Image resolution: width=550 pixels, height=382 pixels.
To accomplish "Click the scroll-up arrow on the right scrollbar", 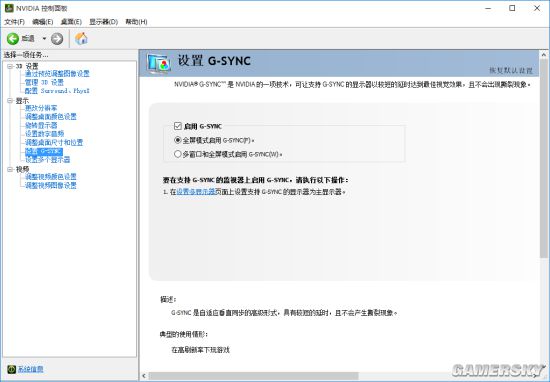I will (544, 55).
